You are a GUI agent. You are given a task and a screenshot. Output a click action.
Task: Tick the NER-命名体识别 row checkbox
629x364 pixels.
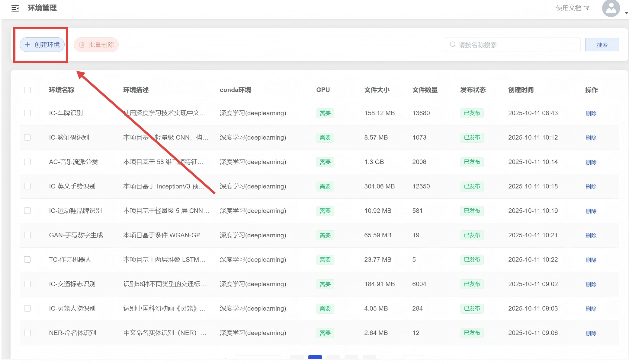coord(27,333)
